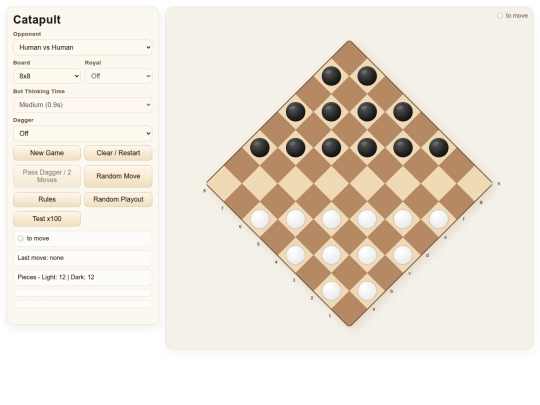
Task: Select the white piece on square d1
Action: pyautogui.click(x=403, y=255)
